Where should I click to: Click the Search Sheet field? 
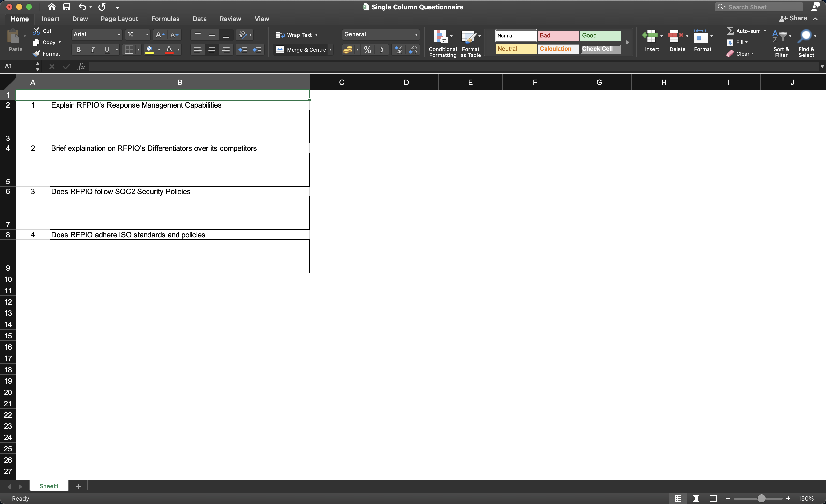[759, 7]
